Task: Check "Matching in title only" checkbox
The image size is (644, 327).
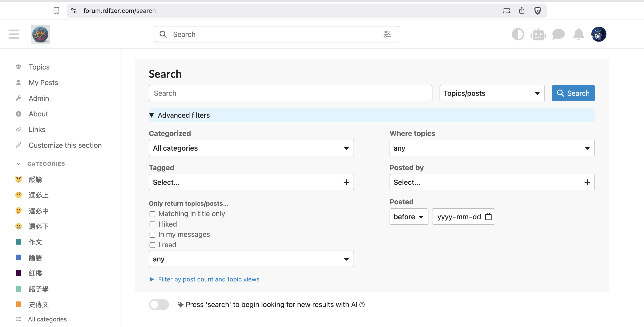Action: tap(152, 214)
